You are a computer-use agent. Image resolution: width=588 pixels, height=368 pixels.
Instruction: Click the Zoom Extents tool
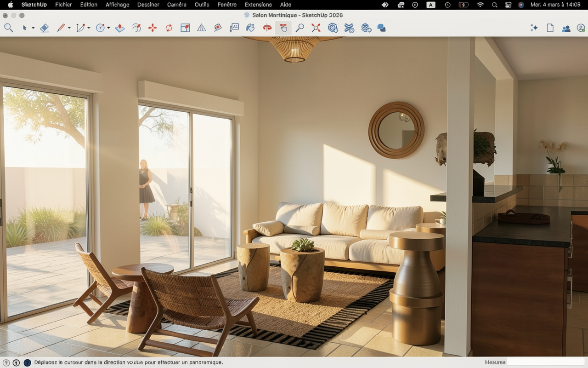[316, 28]
